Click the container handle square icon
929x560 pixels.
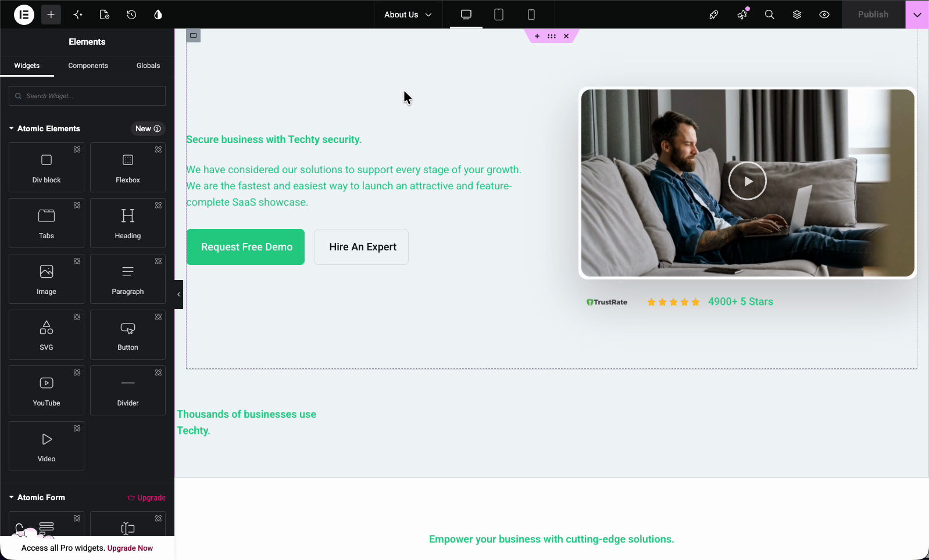[194, 35]
